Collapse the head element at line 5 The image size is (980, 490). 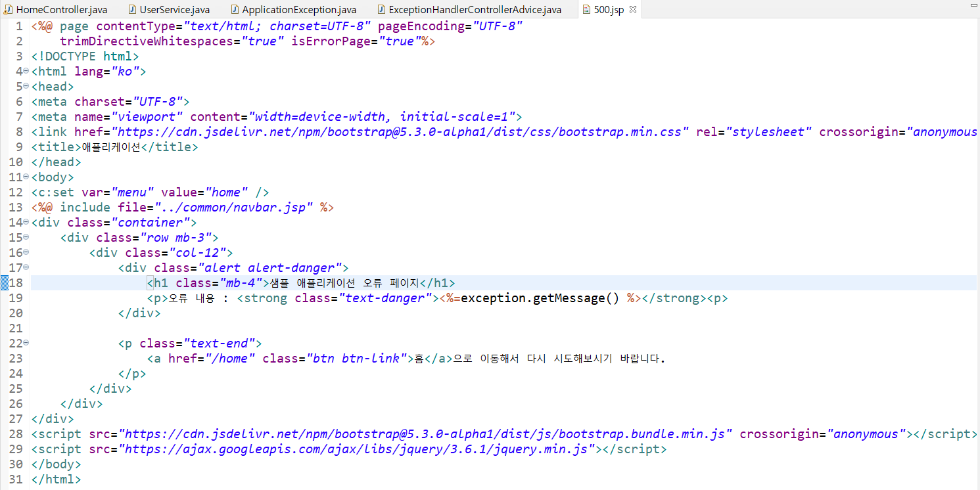pyautogui.click(x=26, y=86)
